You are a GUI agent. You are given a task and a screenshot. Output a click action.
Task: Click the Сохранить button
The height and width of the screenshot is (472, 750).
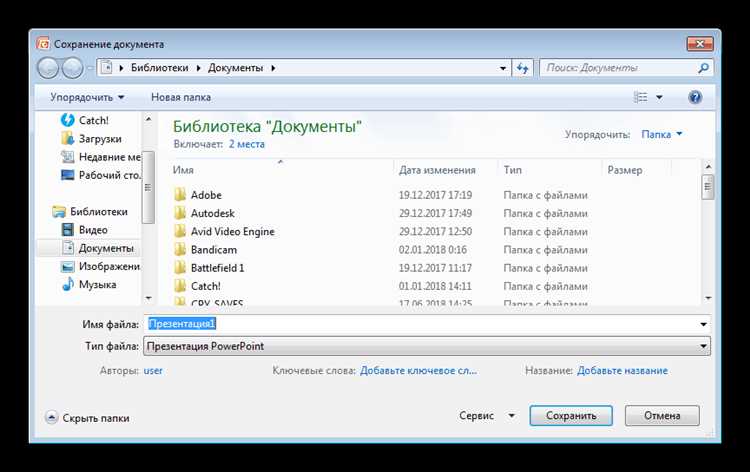[571, 416]
